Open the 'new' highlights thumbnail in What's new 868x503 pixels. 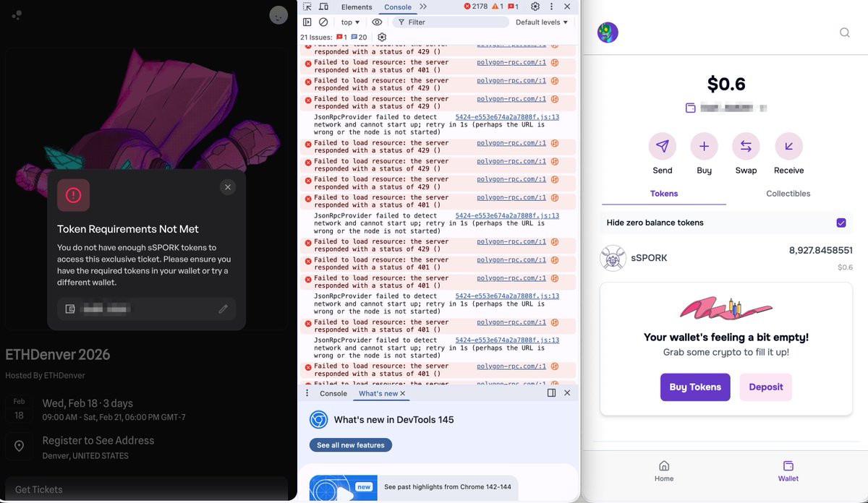click(342, 489)
